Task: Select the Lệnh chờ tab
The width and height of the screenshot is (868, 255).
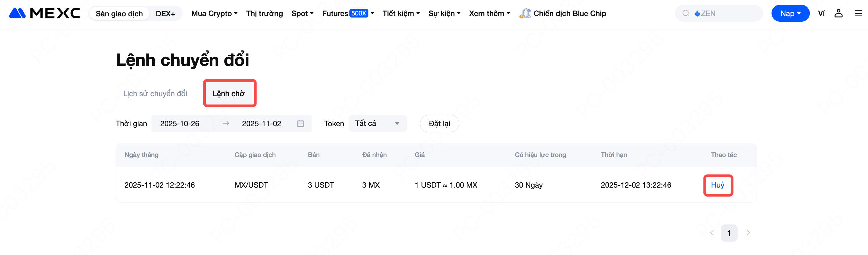Action: pyautogui.click(x=229, y=94)
